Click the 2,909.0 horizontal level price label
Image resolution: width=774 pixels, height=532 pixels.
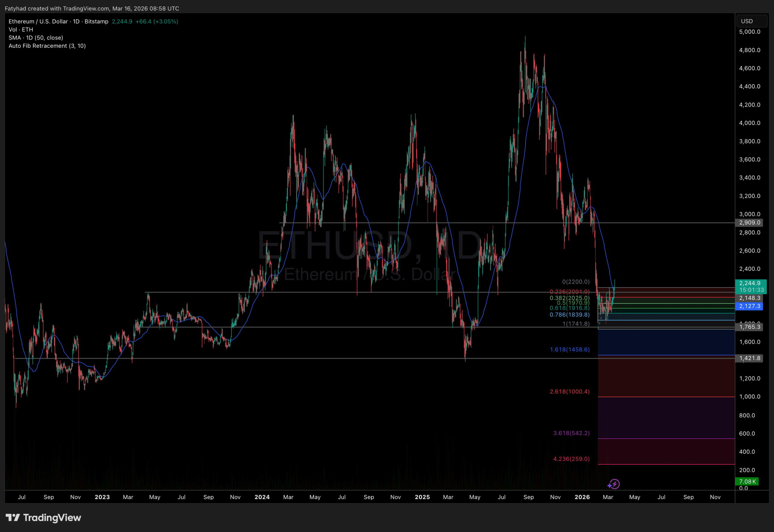[749, 222]
